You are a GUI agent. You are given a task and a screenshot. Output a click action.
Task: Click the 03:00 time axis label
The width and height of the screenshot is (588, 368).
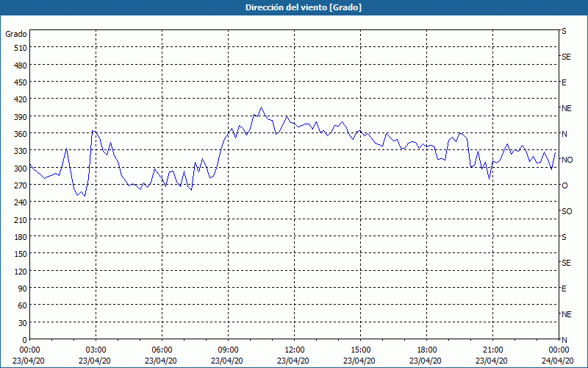(96, 350)
